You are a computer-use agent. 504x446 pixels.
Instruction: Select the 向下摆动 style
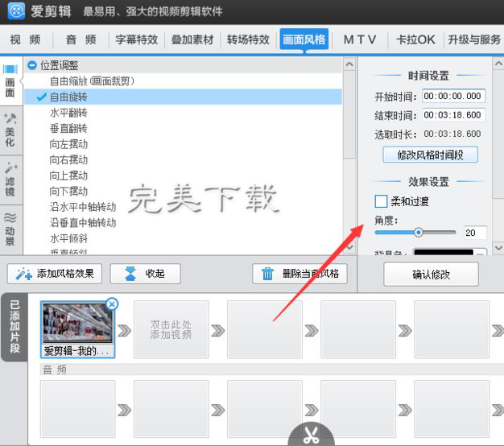tap(183, 191)
